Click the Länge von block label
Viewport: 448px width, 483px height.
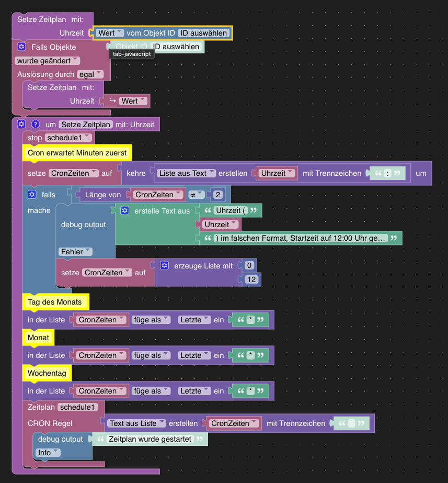pyautogui.click(x=103, y=195)
